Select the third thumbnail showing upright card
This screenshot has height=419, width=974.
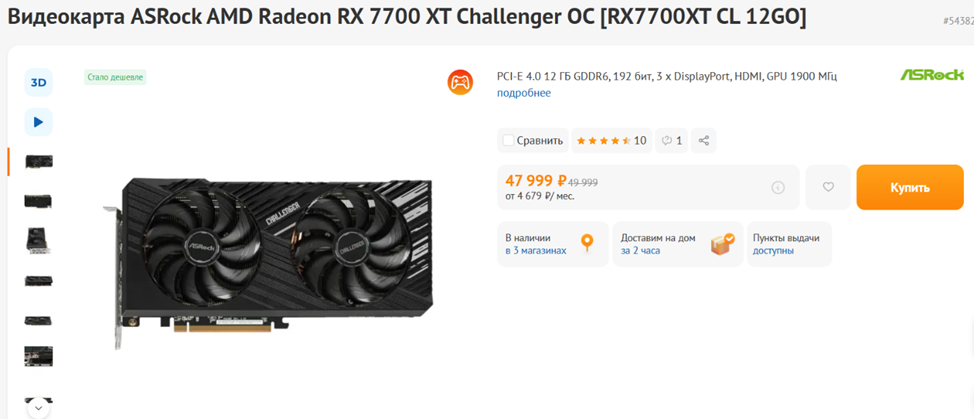point(39,240)
